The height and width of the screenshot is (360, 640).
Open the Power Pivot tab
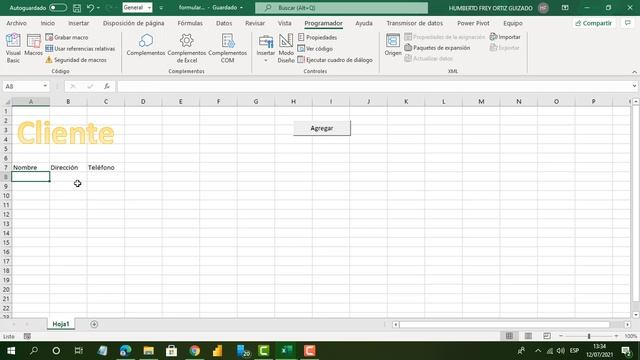pyautogui.click(x=473, y=23)
